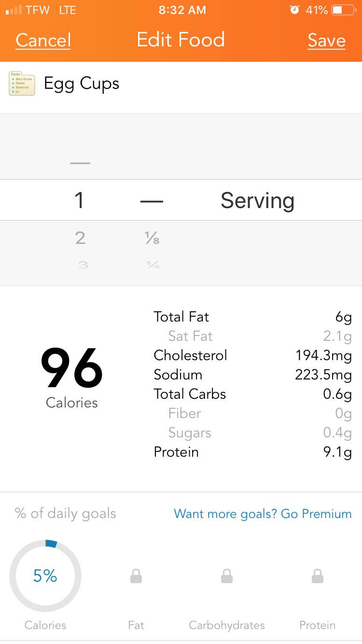Select 2 in the quantity picker
362x644 pixels.
(x=80, y=238)
